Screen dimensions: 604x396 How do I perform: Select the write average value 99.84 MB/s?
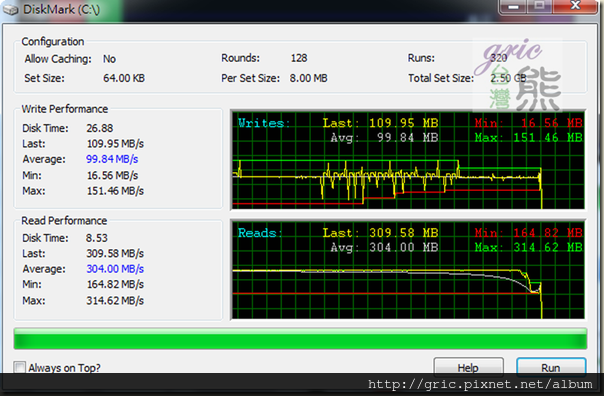click(x=112, y=159)
